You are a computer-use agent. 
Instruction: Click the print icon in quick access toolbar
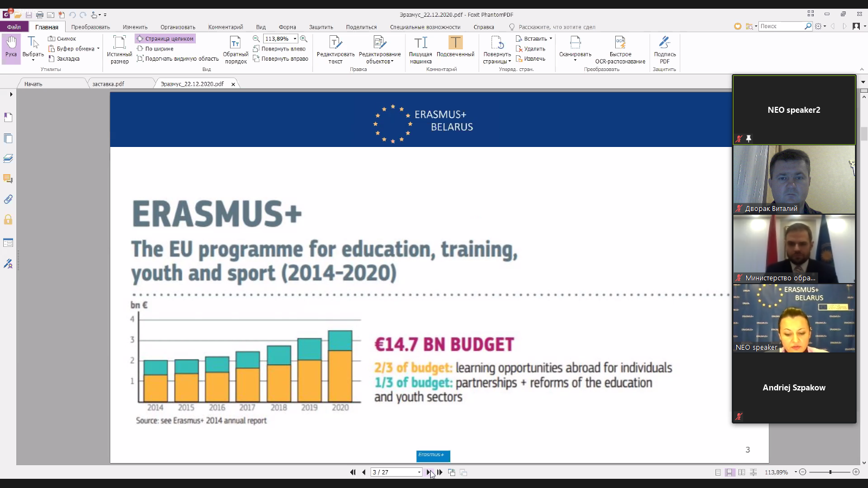pyautogui.click(x=40, y=15)
